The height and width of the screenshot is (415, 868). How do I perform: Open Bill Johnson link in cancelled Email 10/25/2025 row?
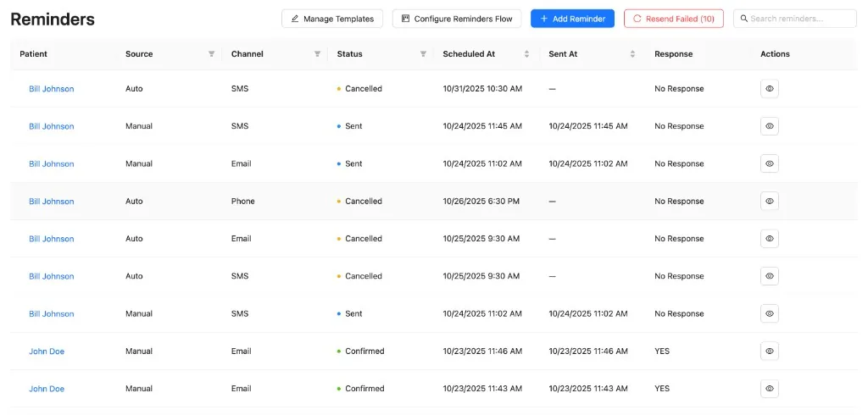(52, 239)
